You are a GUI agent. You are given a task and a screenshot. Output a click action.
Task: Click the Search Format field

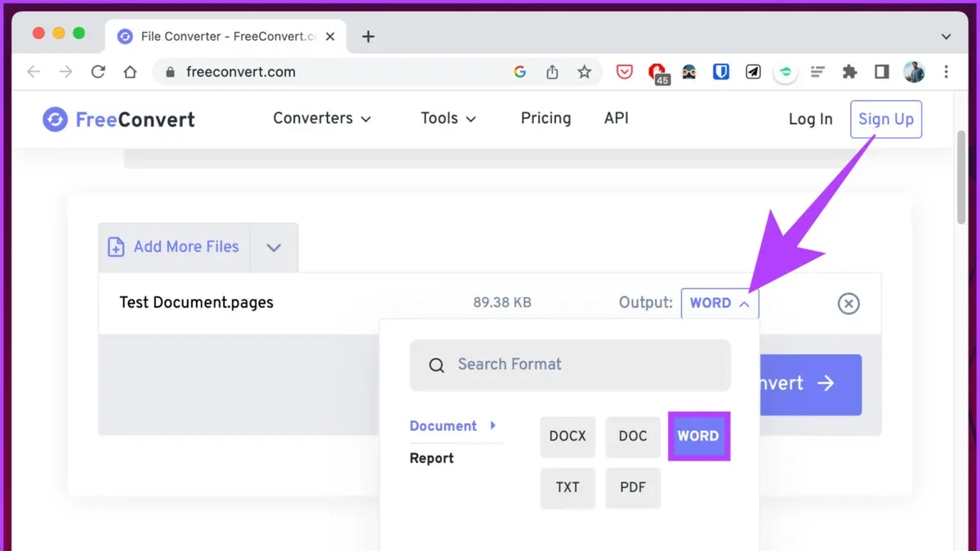point(570,365)
